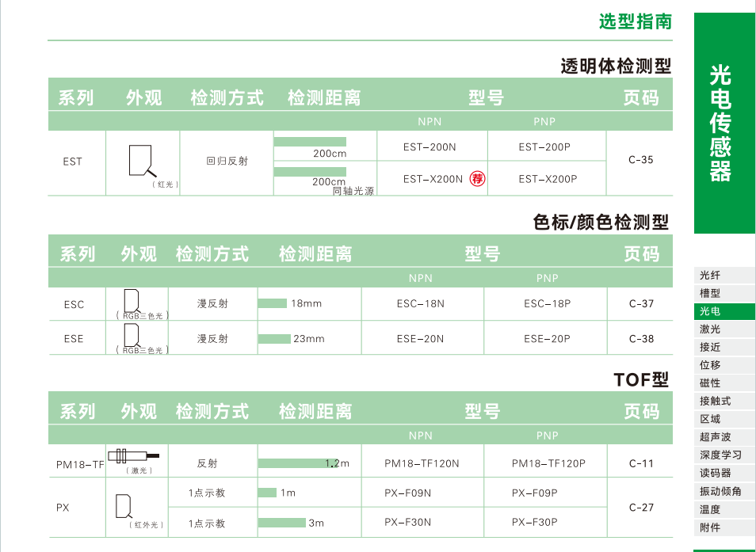Screen dimensions: 756x552
Task: Click the 1.2m detection distance bar
Action: pos(298,463)
